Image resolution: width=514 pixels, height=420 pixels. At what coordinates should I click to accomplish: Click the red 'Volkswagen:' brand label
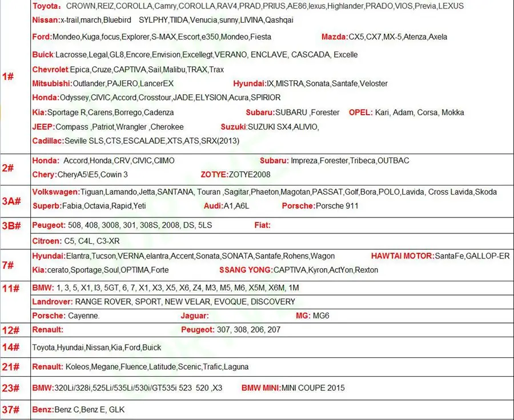(x=56, y=192)
